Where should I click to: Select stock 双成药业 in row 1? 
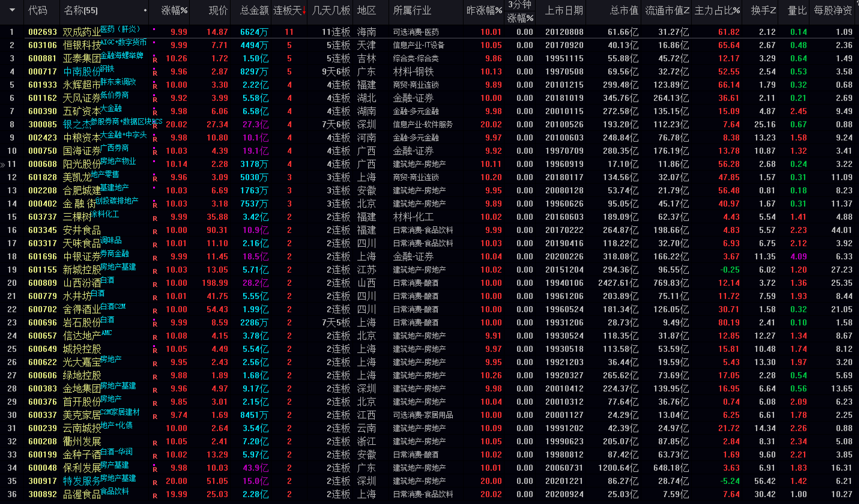tap(82, 32)
